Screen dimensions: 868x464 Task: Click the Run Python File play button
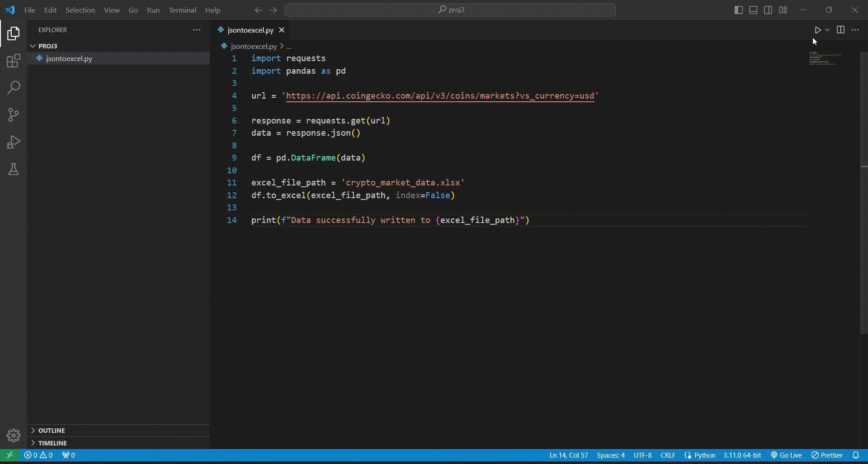[817, 30]
